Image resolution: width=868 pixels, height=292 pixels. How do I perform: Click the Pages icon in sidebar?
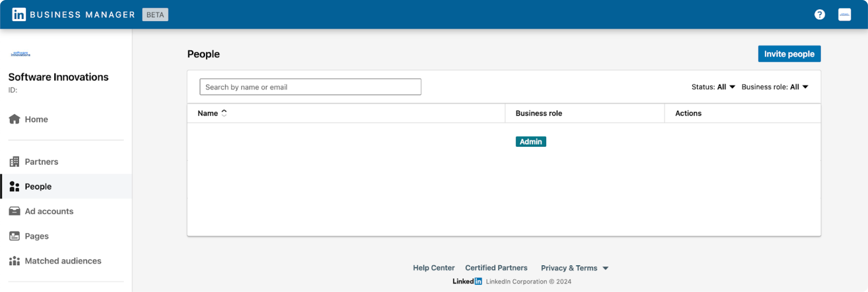tap(14, 236)
